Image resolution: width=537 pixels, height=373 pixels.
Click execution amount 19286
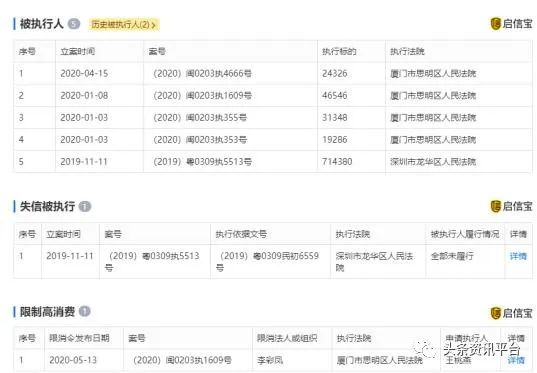[335, 139]
